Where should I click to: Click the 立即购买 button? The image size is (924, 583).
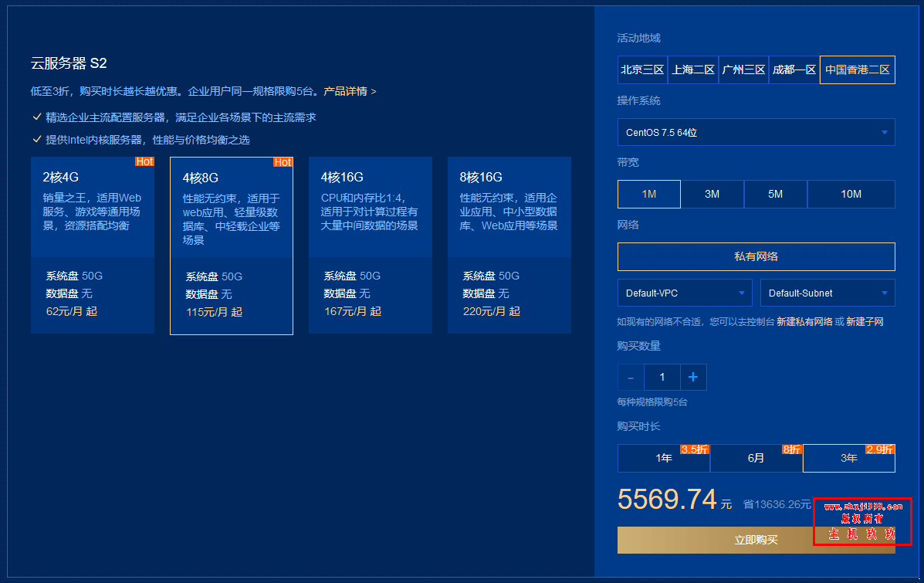click(x=756, y=540)
